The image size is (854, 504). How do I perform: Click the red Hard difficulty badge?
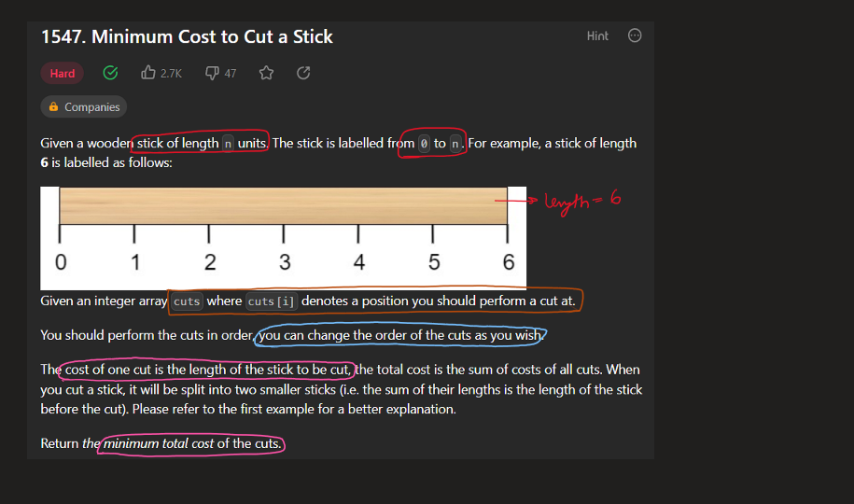point(63,73)
